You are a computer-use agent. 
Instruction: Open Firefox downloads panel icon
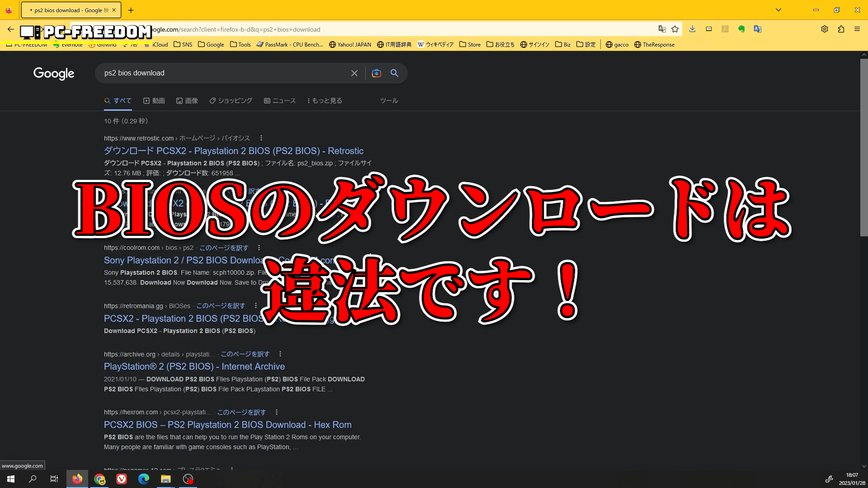tap(692, 29)
